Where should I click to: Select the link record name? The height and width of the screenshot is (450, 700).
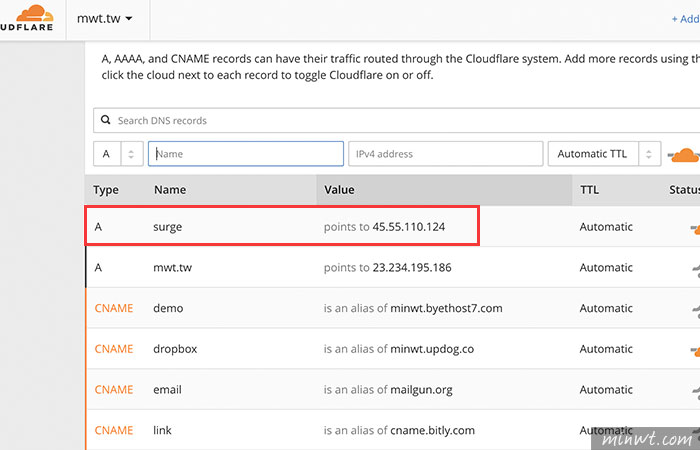click(162, 430)
